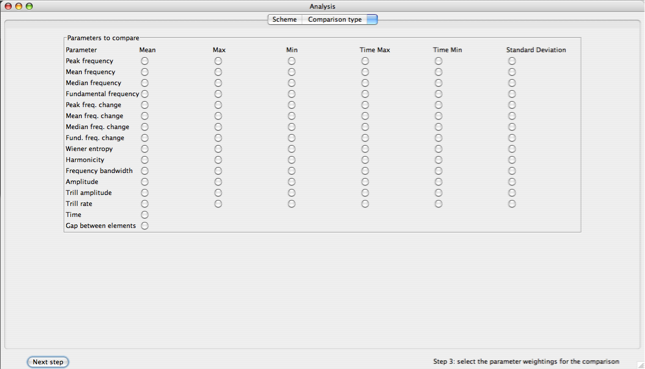Select Max for Amplitude
Image resolution: width=645 pixels, height=369 pixels.
pyautogui.click(x=218, y=182)
